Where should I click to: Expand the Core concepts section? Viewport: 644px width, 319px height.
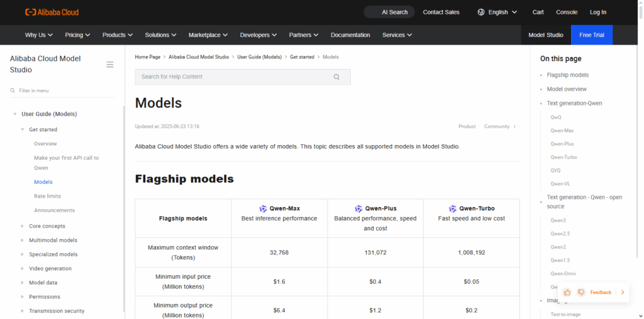pos(23,226)
